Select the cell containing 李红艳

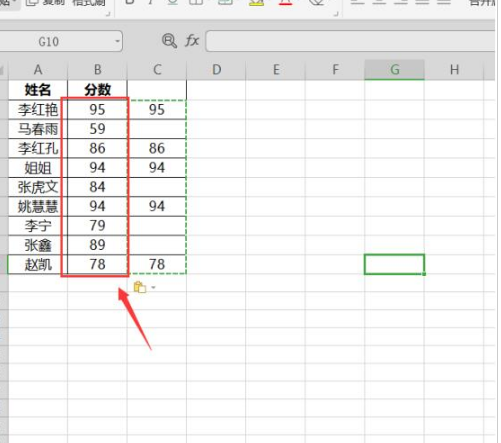point(38,110)
